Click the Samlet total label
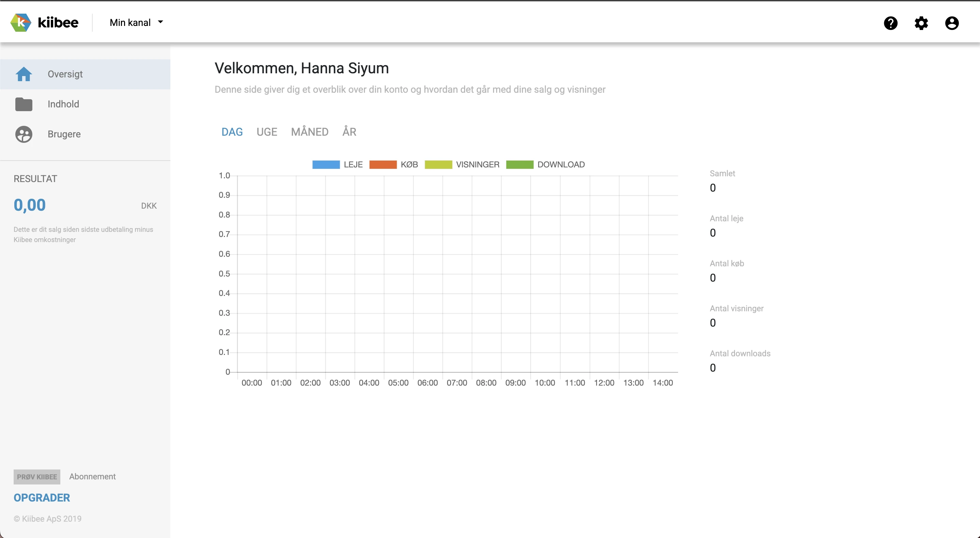Image resolution: width=980 pixels, height=538 pixels. click(722, 173)
